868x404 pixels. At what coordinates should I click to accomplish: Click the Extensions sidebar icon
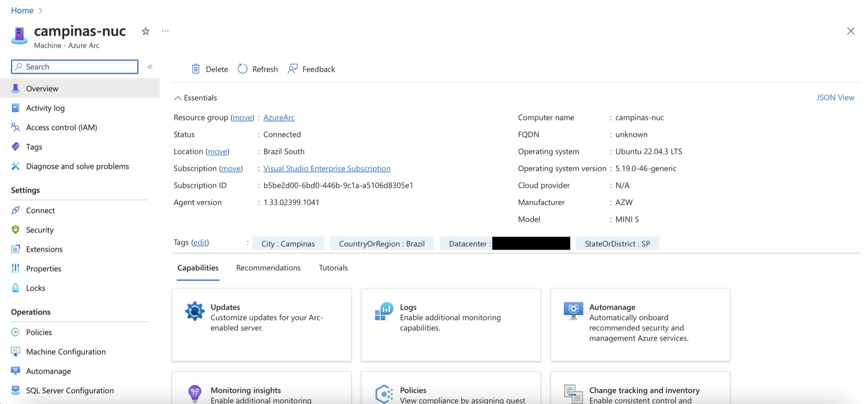[x=15, y=249]
